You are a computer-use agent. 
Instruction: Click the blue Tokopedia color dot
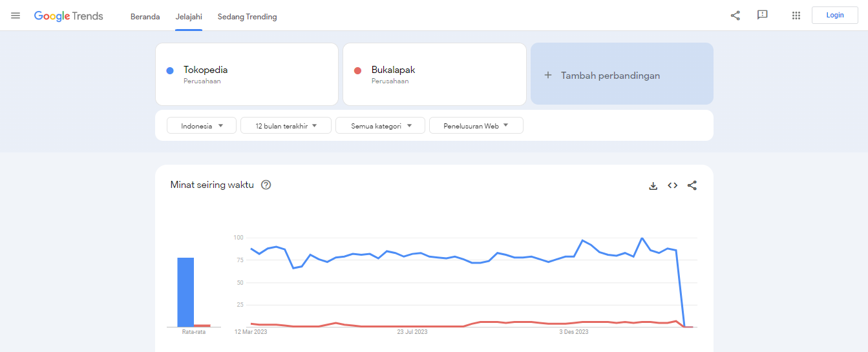(170, 70)
